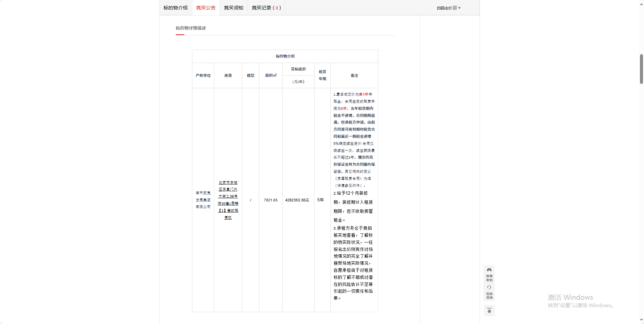
Task: Click the vertical scrollbar thumb
Action: pyautogui.click(x=641, y=69)
